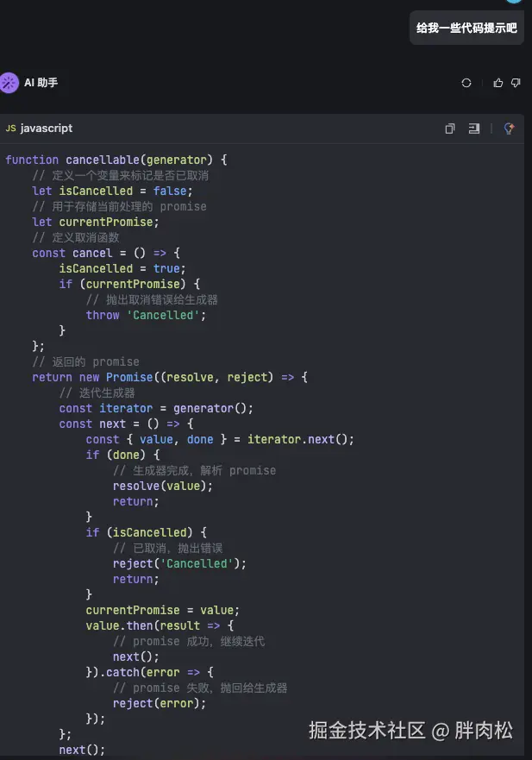Click the "throw 'Cancelled'" code line

146,315
